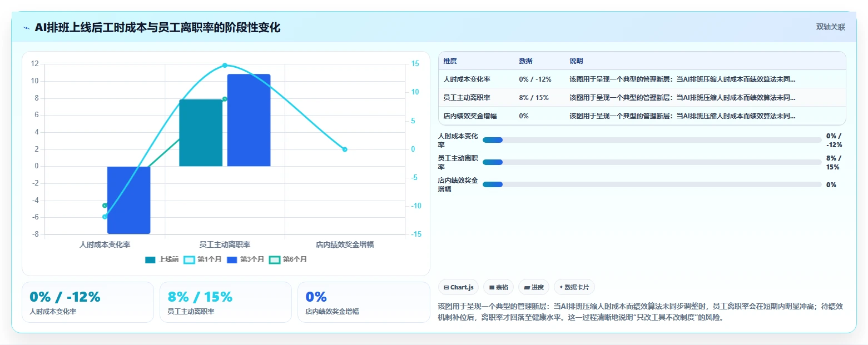Open the 8% / 15% stat card
This screenshot has height=345, width=868.
[226, 302]
